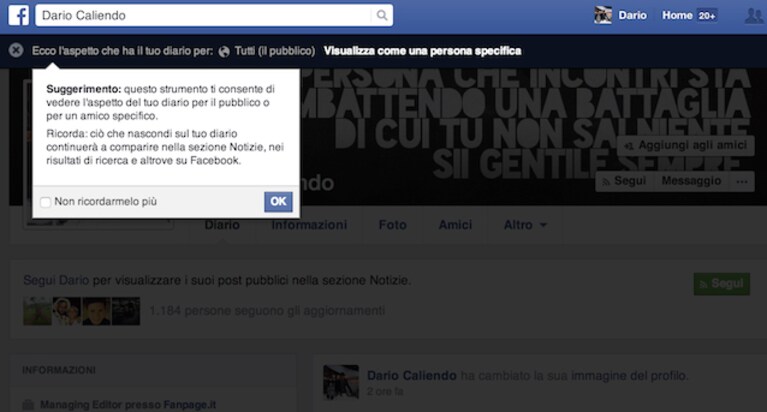The image size is (767, 412).
Task: Click the Fanpage.it employer link
Action: tap(190, 405)
